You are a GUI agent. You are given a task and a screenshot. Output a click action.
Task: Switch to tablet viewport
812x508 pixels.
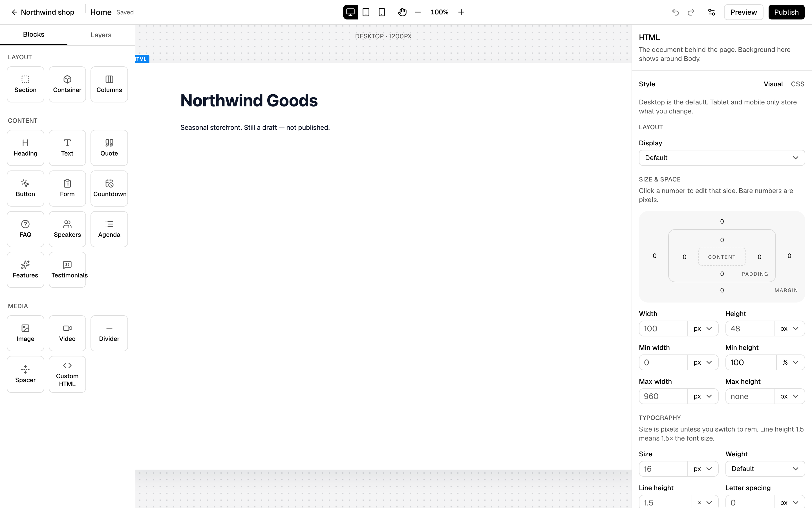click(x=366, y=12)
